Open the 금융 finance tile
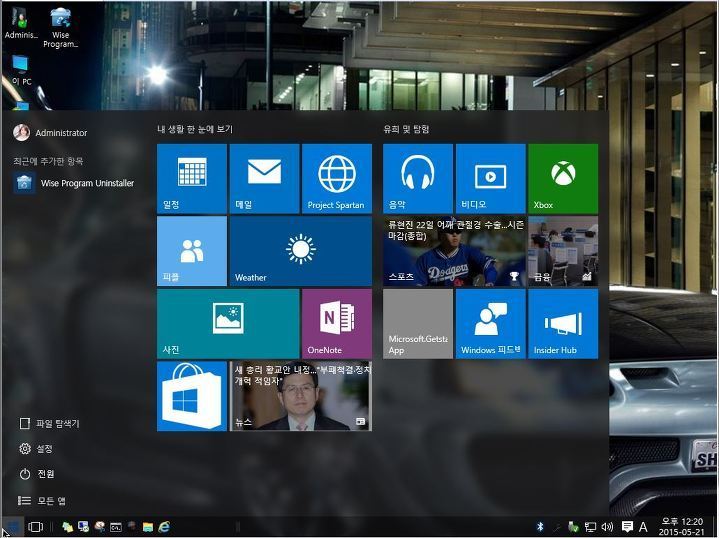Viewport: 719px width, 538px height. 563,251
